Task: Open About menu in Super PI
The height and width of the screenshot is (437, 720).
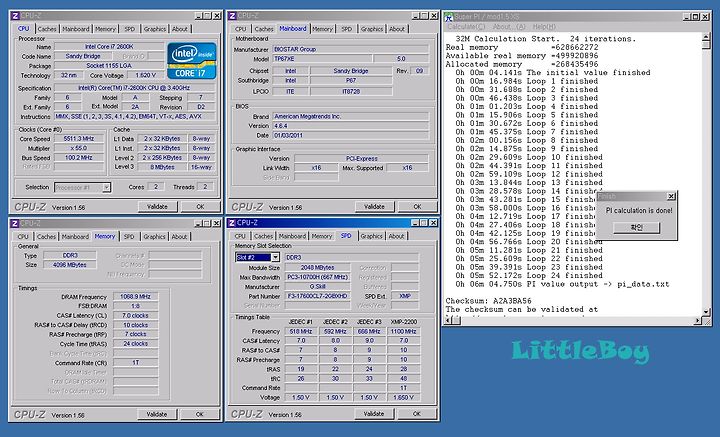Action: click(509, 27)
